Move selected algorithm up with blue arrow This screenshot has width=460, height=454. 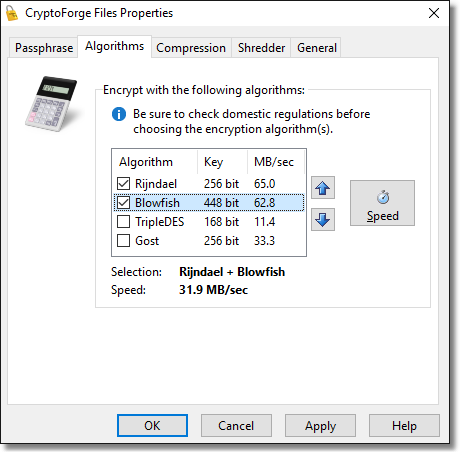point(323,188)
